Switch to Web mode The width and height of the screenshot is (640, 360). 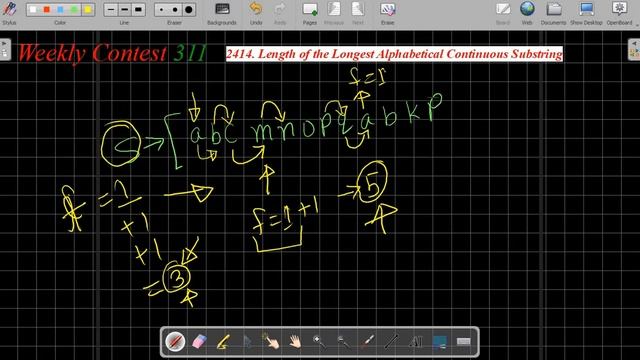(x=527, y=13)
